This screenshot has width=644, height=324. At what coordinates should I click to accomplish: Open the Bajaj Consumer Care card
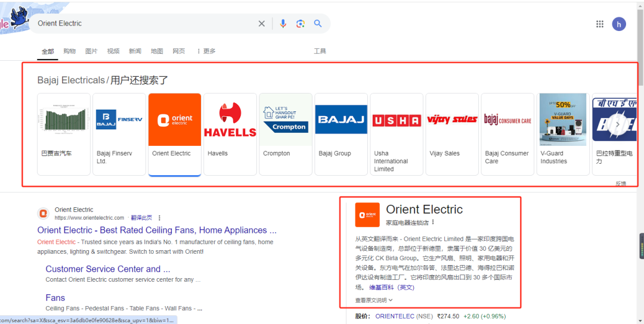(507, 134)
